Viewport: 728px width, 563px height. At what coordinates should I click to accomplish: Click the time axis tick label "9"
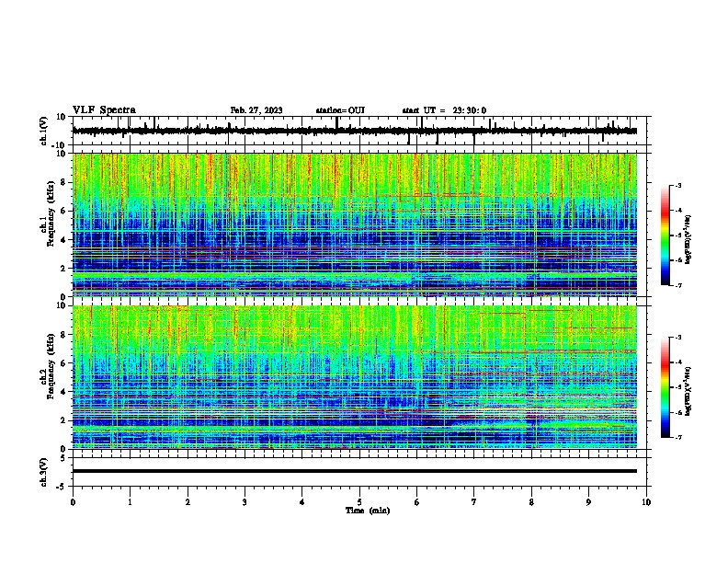point(588,502)
